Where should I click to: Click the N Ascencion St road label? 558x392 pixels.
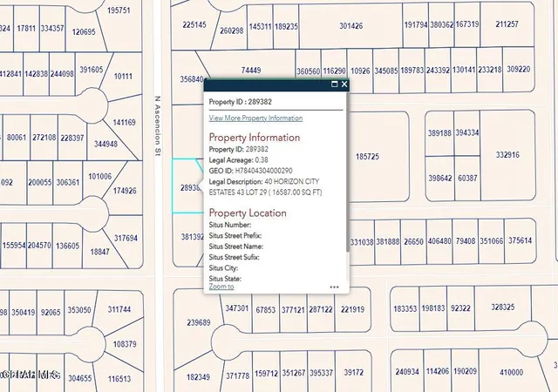click(158, 126)
